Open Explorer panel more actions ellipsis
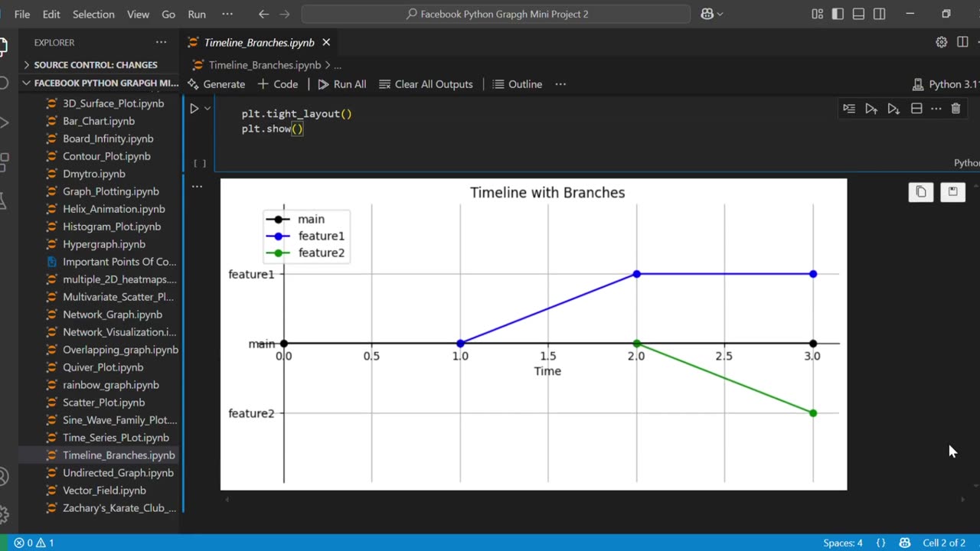The image size is (980, 551). 161,42
